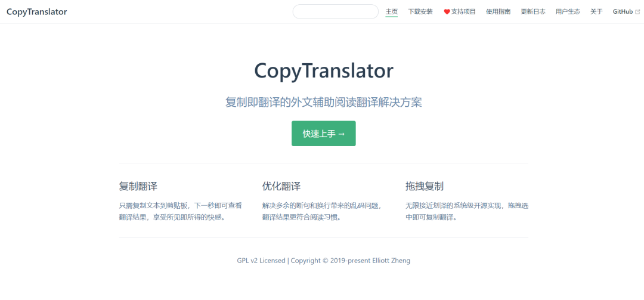The height and width of the screenshot is (300, 644).
Task: Click the 优化翻译 feature heading
Action: (x=281, y=186)
